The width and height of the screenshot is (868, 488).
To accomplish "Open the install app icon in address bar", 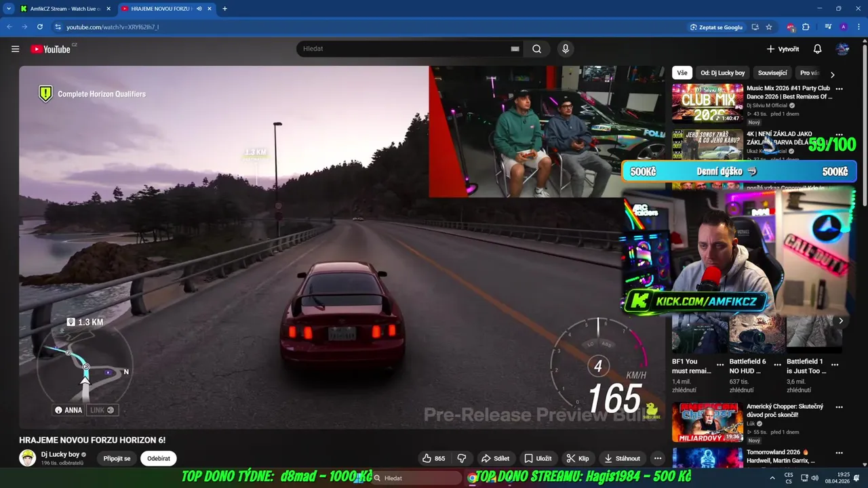I will [755, 27].
